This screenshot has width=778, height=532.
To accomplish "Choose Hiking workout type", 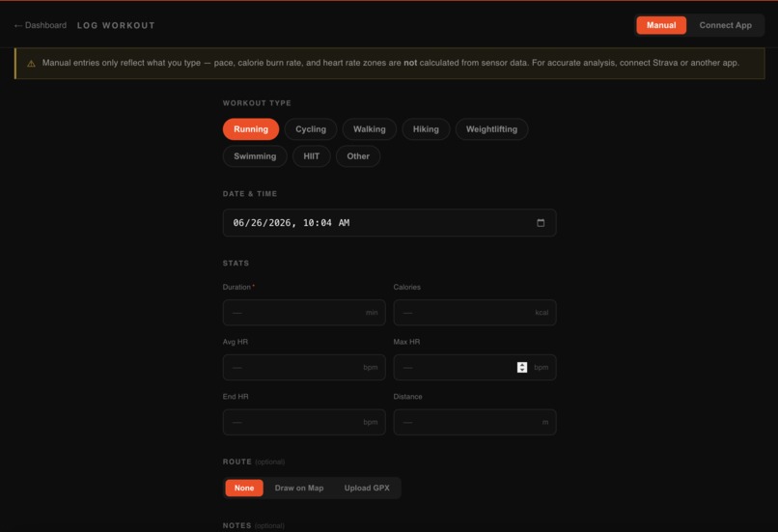I will 426,129.
